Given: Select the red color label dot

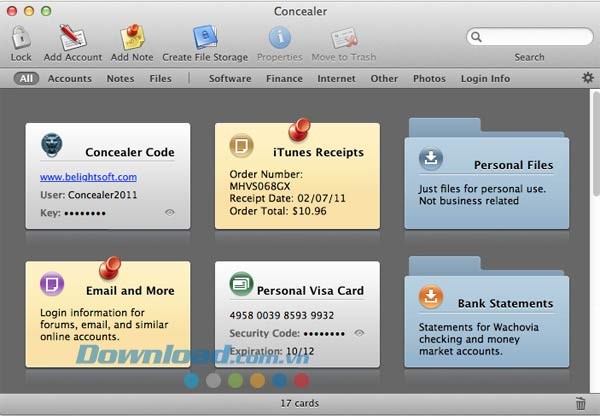Looking at the screenshot, I should tap(301, 380).
